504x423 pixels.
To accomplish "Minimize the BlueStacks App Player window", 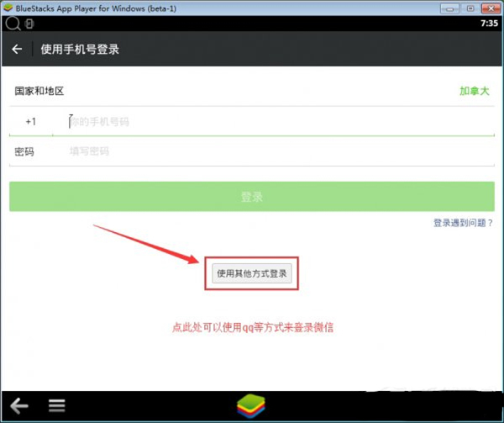I will click(454, 7).
